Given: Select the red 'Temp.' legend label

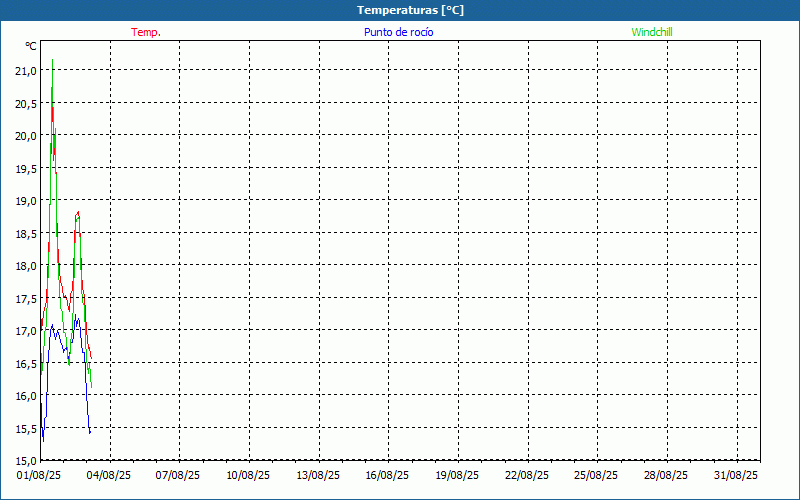Looking at the screenshot, I should tap(146, 32).
